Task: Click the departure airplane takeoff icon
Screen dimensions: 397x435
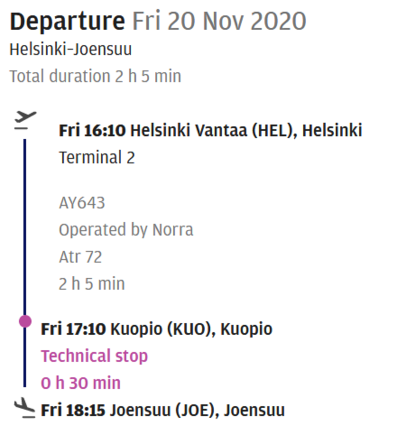Action: (25, 120)
